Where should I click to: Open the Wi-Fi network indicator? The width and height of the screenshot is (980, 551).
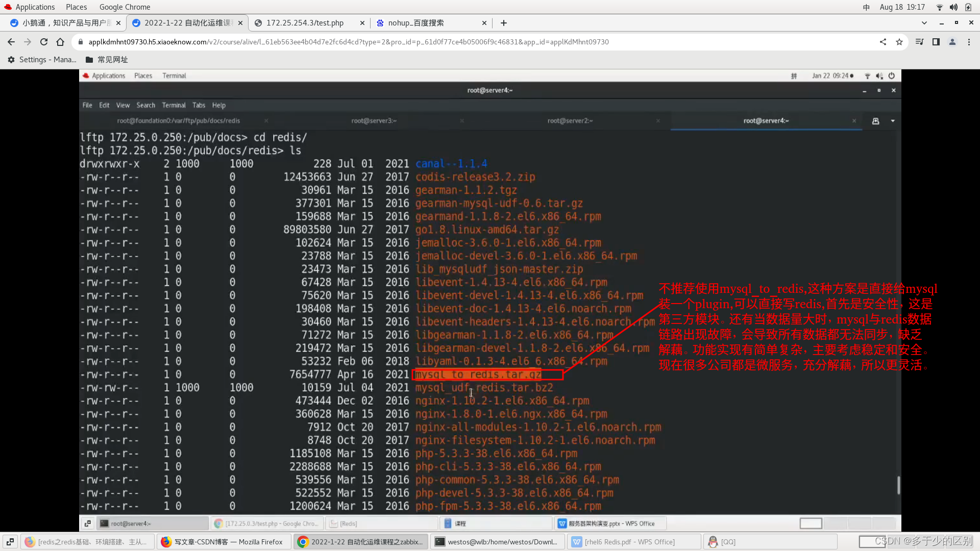coord(940,7)
